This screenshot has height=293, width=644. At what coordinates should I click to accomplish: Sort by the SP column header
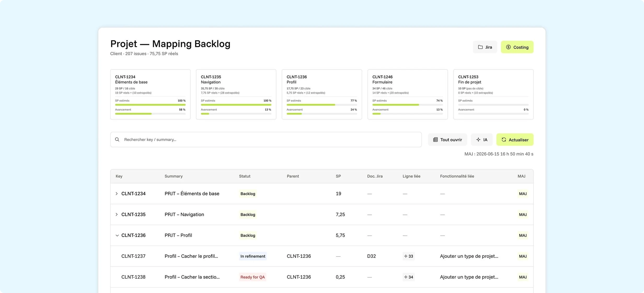click(338, 176)
